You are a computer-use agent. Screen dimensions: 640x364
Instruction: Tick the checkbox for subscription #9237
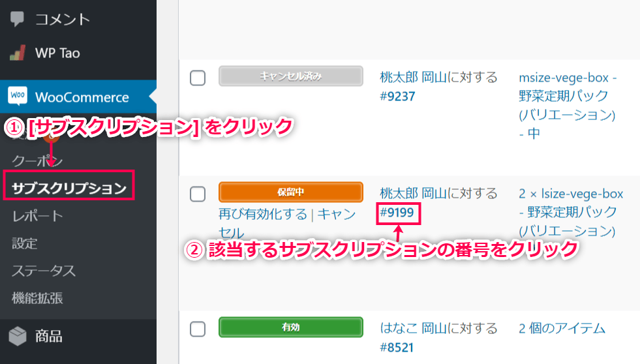click(x=198, y=78)
